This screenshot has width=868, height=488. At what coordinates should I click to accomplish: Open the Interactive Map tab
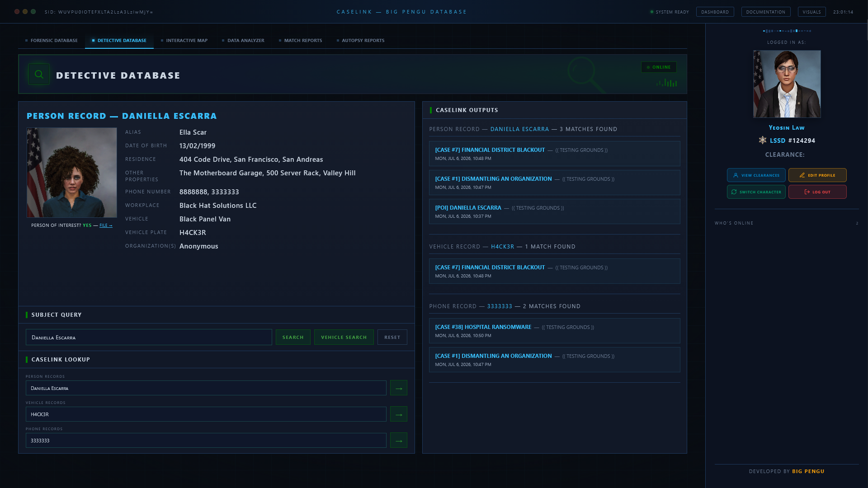(x=184, y=41)
